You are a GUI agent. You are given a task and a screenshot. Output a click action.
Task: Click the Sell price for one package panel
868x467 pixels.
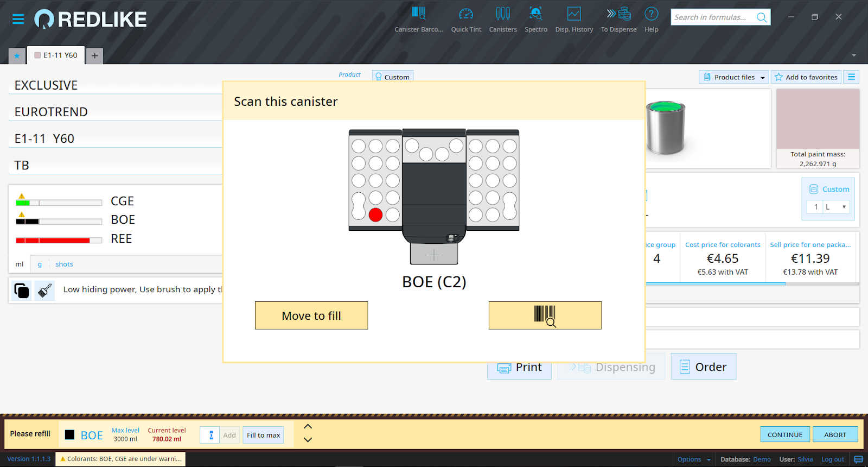[810, 258]
